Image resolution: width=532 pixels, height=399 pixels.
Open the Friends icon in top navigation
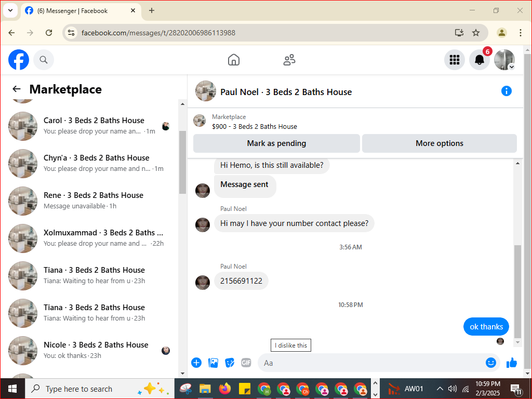point(289,60)
